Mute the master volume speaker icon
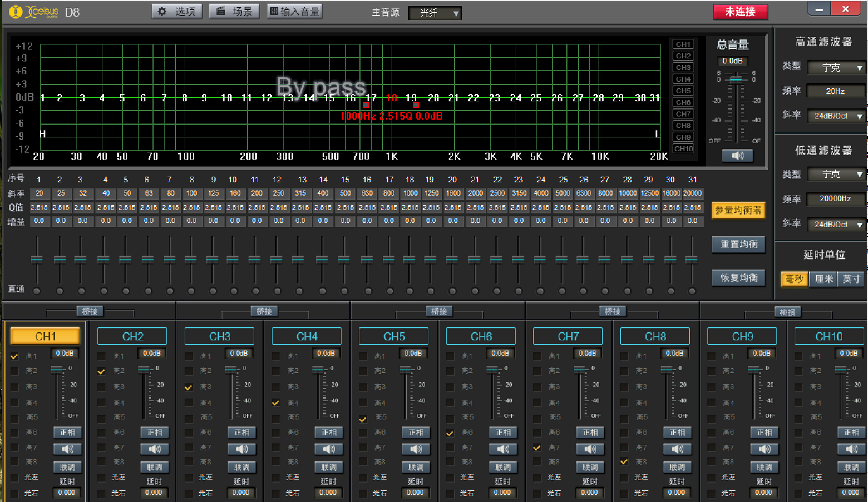This screenshot has height=502, width=868. [x=737, y=156]
